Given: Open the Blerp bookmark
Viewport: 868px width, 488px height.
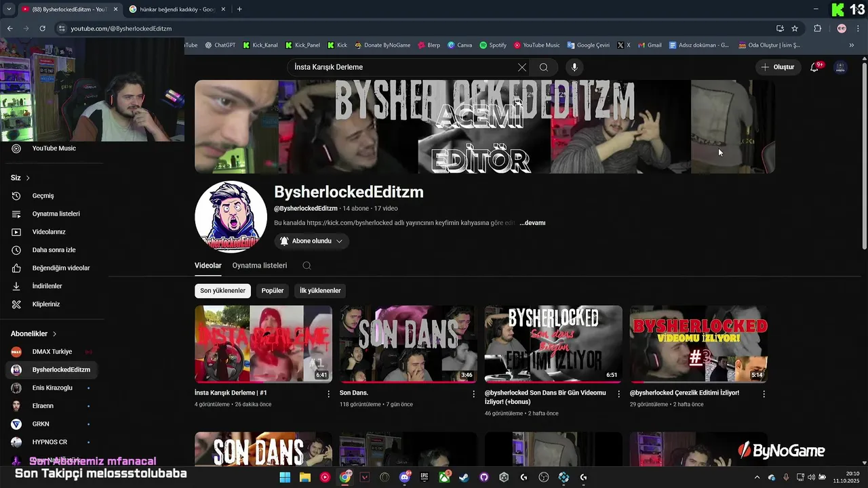Looking at the screenshot, I should pos(429,45).
